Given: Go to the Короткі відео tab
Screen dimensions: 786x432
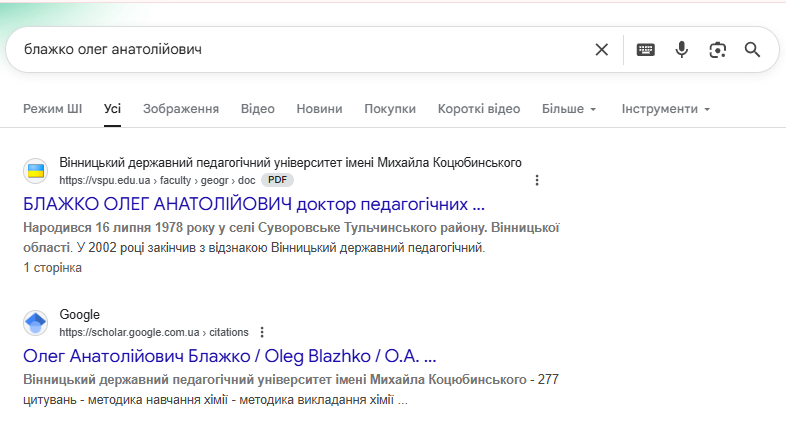Looking at the screenshot, I should (x=478, y=109).
